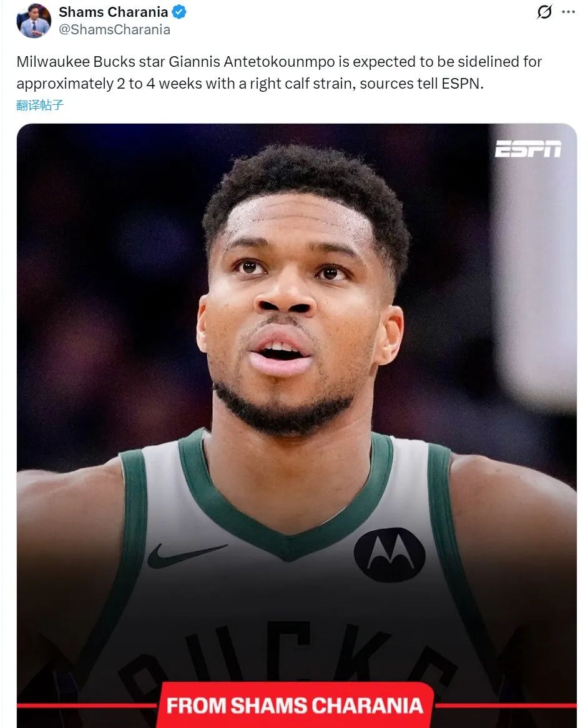This screenshot has height=728, width=588.
Task: Open the three-dot more options menu
Action: click(568, 12)
